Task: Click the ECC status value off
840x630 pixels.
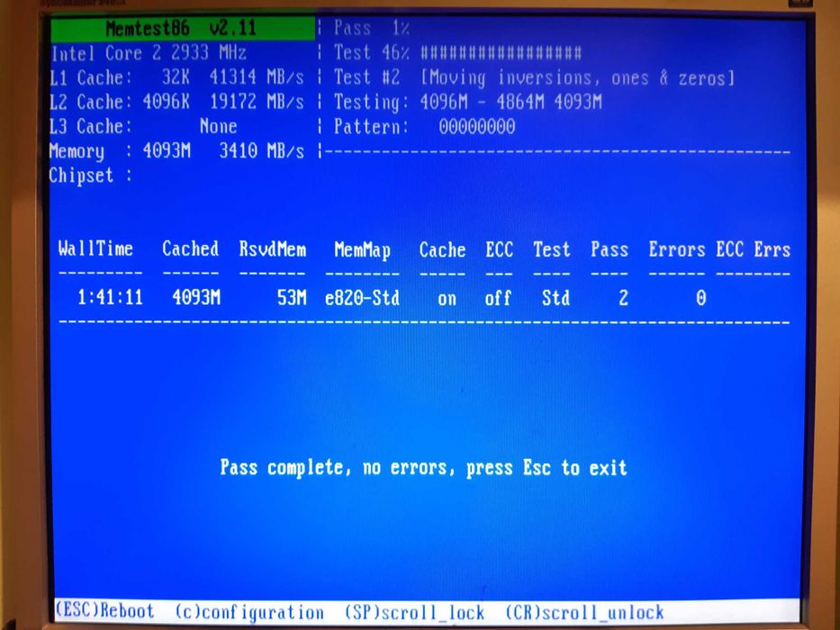Action: 498,299
